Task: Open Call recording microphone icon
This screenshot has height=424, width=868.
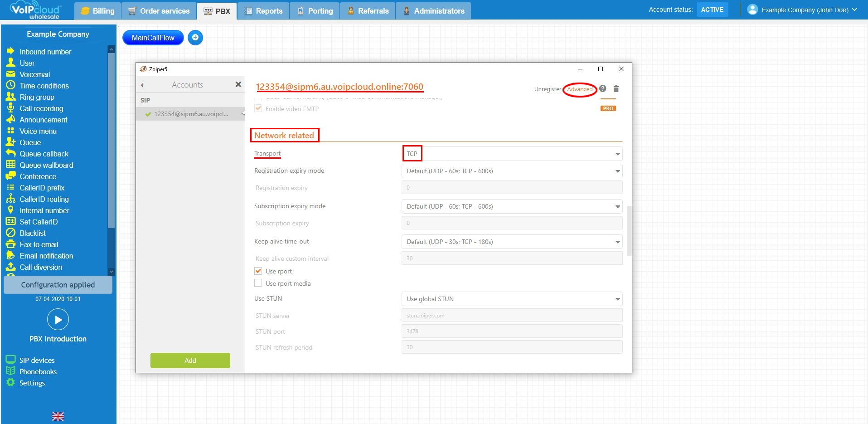Action: point(10,108)
